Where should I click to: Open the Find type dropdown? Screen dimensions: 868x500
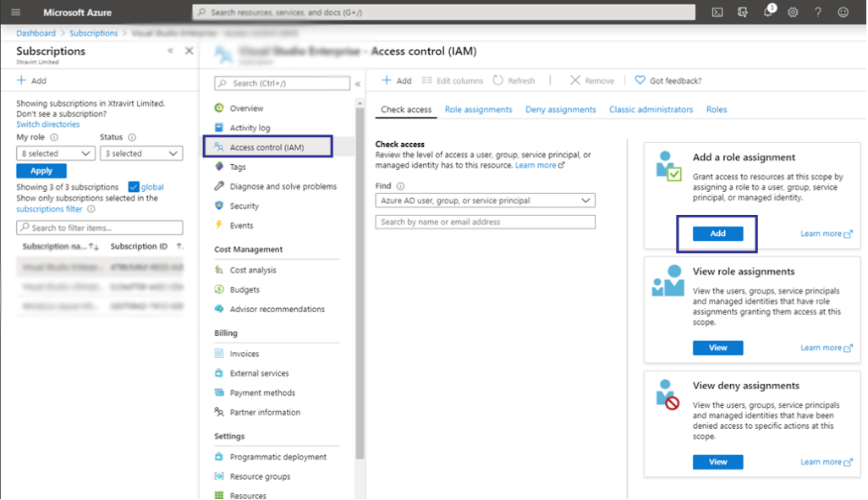click(x=485, y=201)
